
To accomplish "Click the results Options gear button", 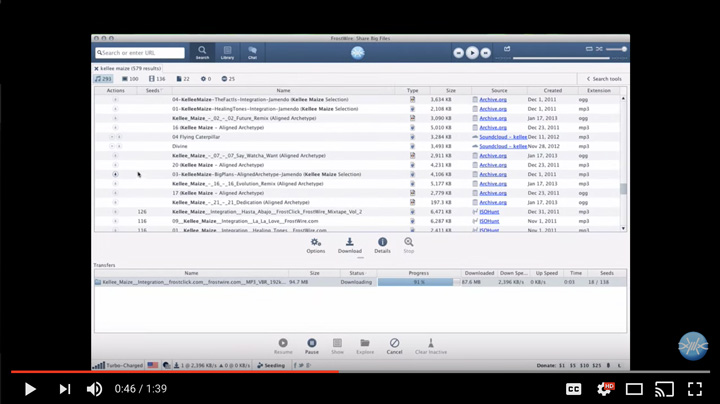I will tap(315, 245).
